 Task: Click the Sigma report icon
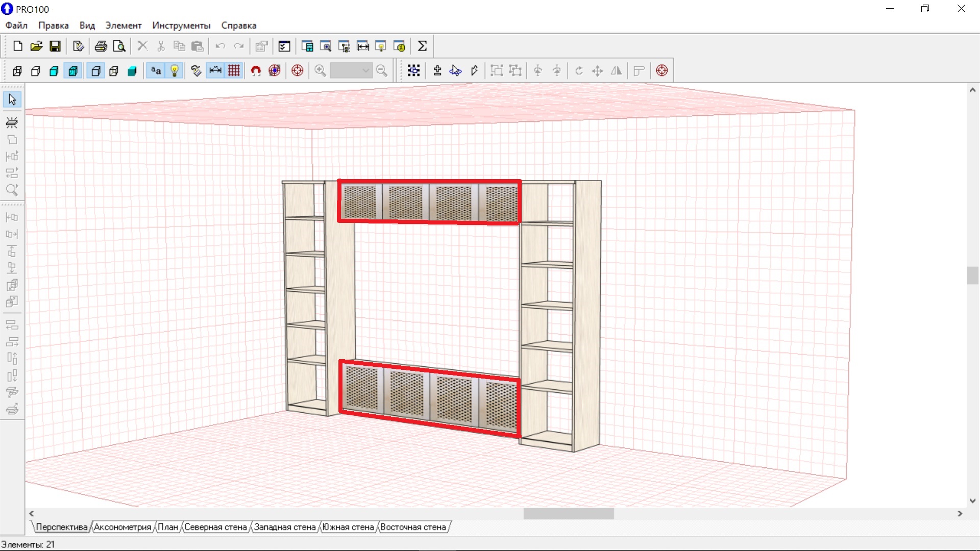click(x=422, y=46)
